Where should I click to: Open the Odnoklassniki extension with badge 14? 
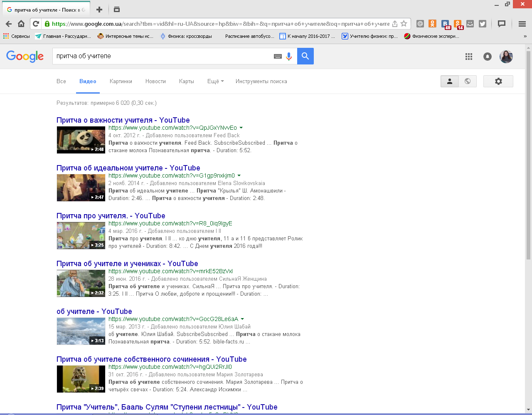(458, 25)
